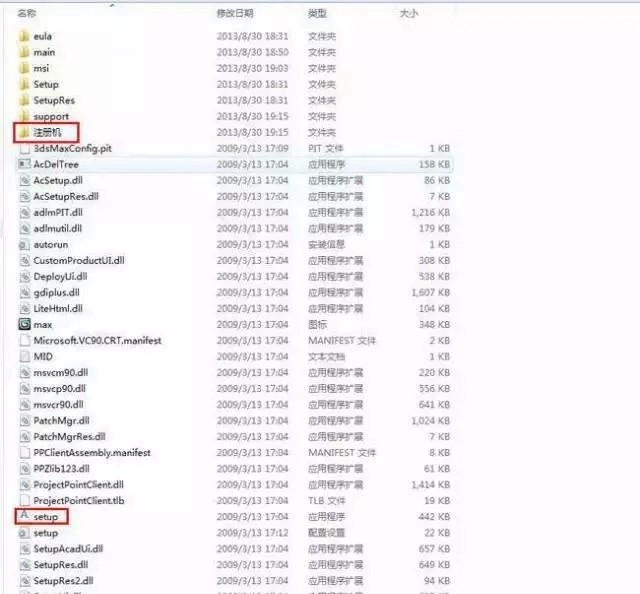Select the msvcp90.dll file name
Screen dimensions: 640x594
click(x=60, y=389)
